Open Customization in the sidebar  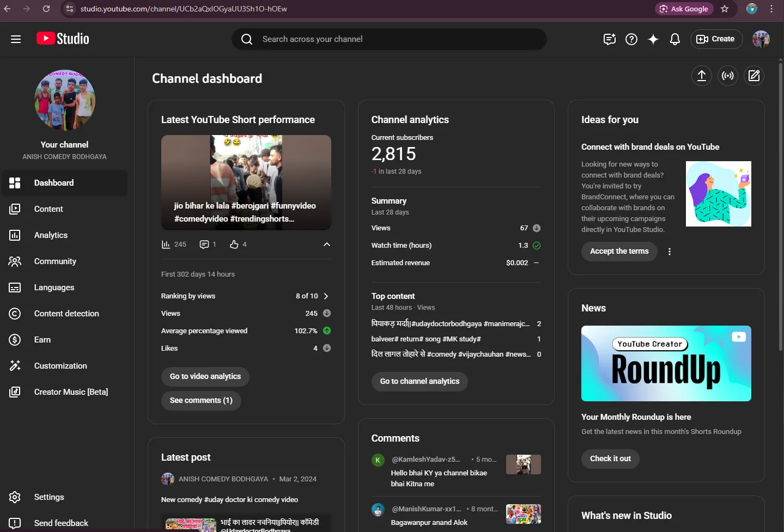pos(65,366)
